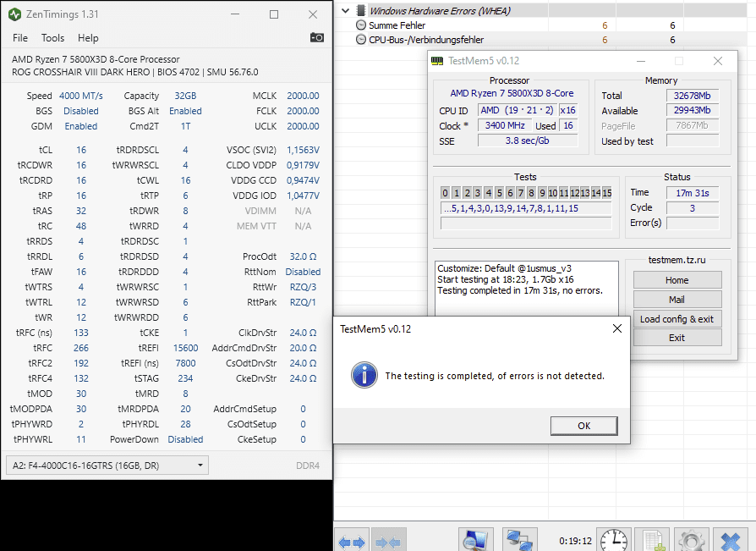Screen dimensions: 756x551
Task: Click the BGS Alt Enabled value
Action: tap(186, 111)
